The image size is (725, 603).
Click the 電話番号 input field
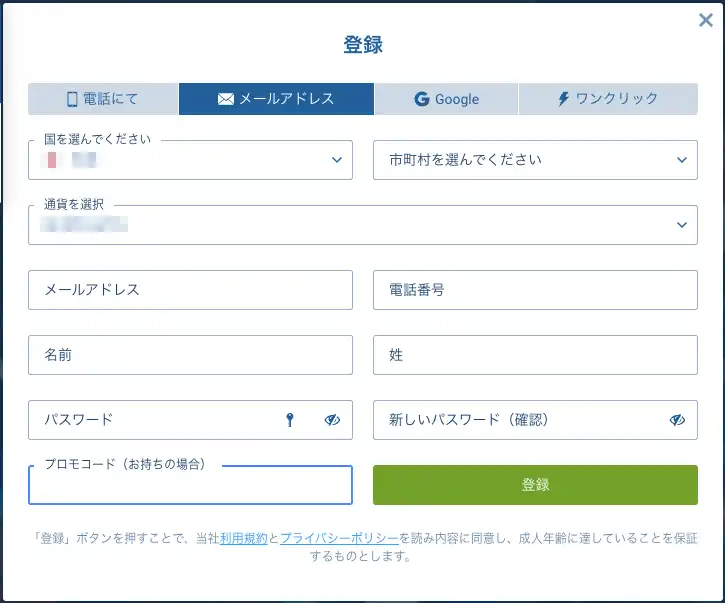[535, 290]
